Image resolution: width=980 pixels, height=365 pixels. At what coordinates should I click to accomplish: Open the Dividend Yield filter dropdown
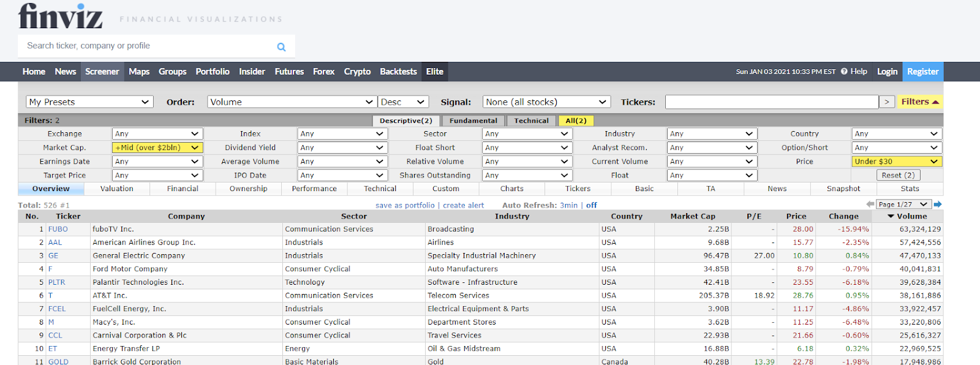pos(342,148)
